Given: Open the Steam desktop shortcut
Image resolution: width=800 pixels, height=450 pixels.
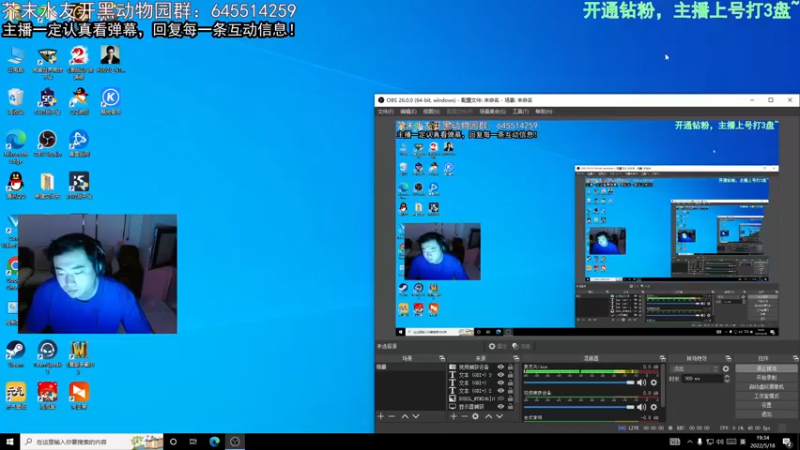Looking at the screenshot, I should click(x=16, y=353).
